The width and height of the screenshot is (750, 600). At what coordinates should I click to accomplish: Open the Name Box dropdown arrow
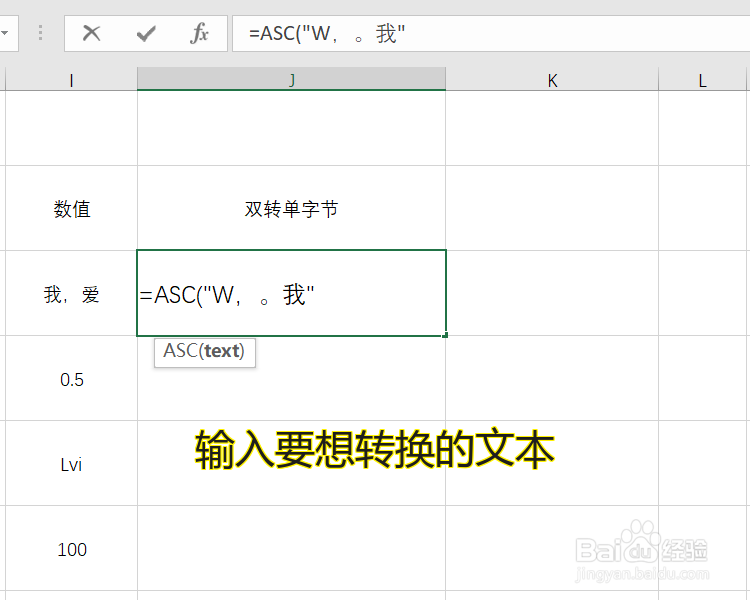(5, 33)
